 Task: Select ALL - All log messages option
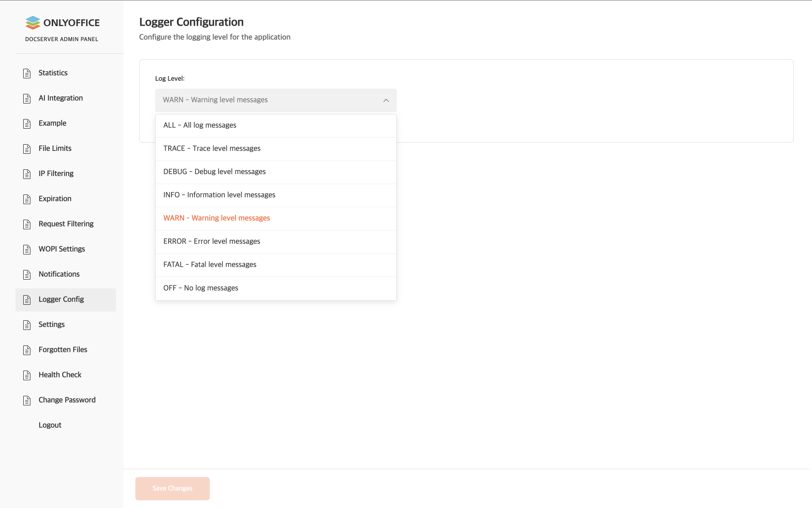tap(200, 125)
